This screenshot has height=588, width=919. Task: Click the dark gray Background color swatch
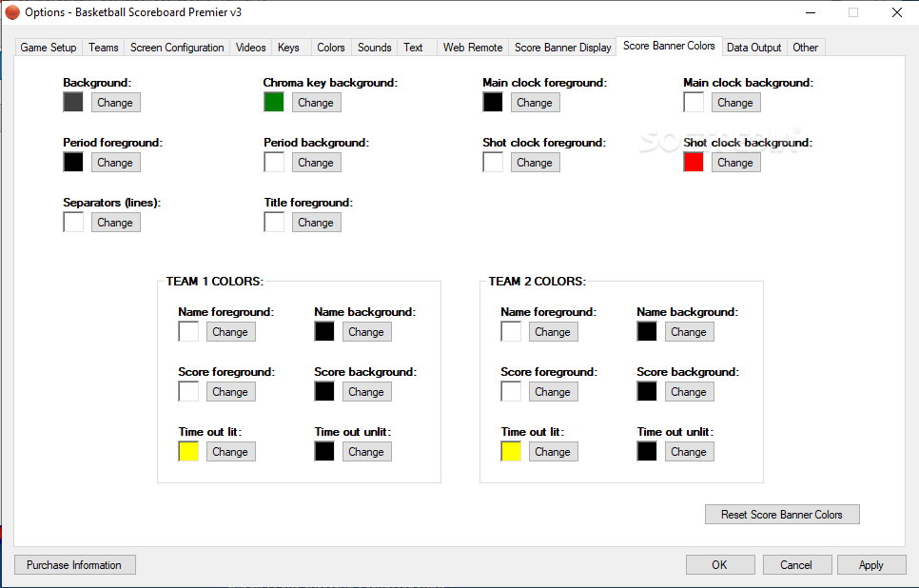[73, 103]
